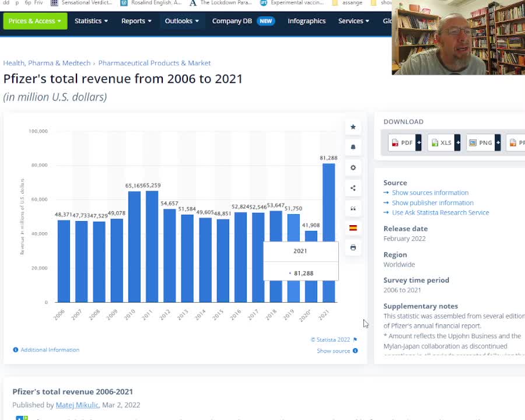Click the print icon beside chart

pyautogui.click(x=353, y=247)
